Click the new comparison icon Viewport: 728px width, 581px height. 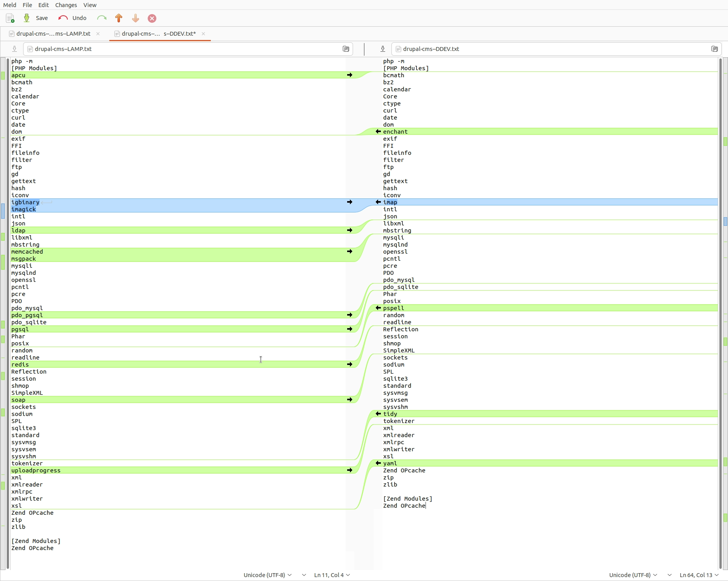(10, 18)
